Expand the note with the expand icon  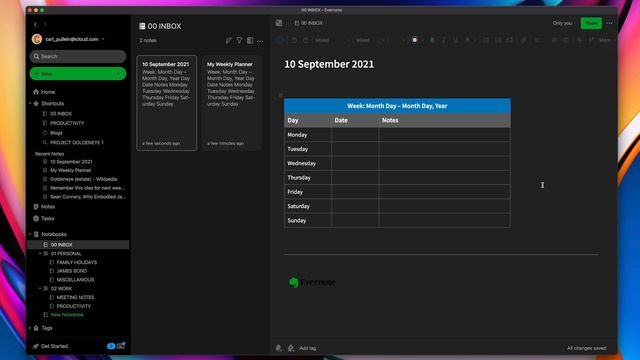(279, 23)
